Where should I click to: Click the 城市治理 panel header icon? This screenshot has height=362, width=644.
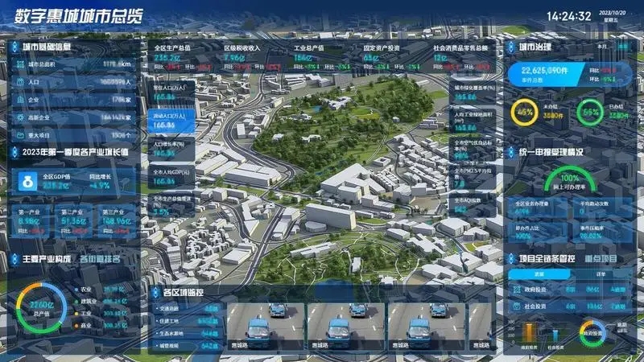point(510,47)
